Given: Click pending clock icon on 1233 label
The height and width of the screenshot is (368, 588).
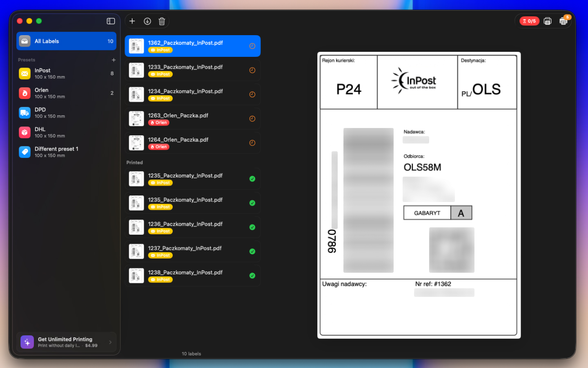Looking at the screenshot, I should tap(252, 70).
